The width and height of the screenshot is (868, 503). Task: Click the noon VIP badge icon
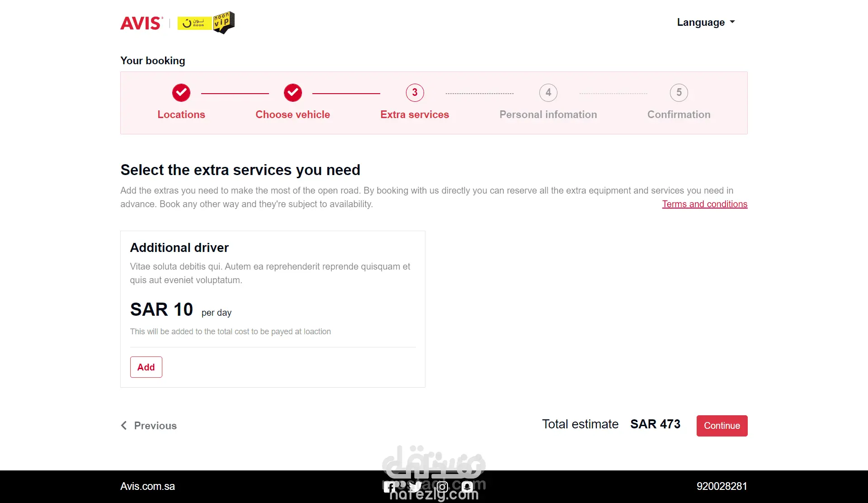point(224,23)
